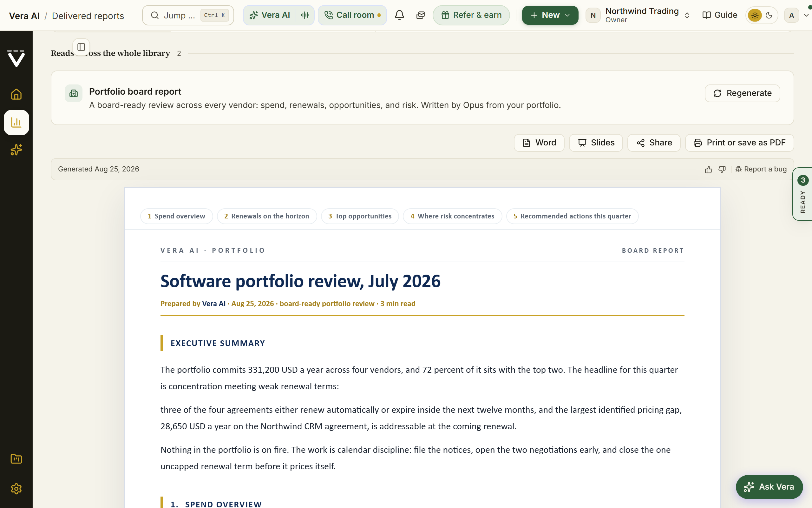The image size is (812, 508).
Task: Open the notifications bell
Action: tap(399, 15)
